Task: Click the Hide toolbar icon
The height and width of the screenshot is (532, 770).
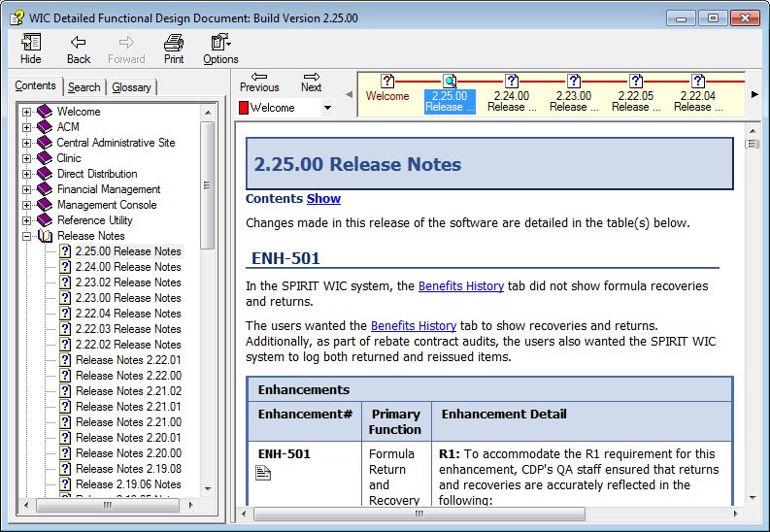Action: click(x=30, y=43)
